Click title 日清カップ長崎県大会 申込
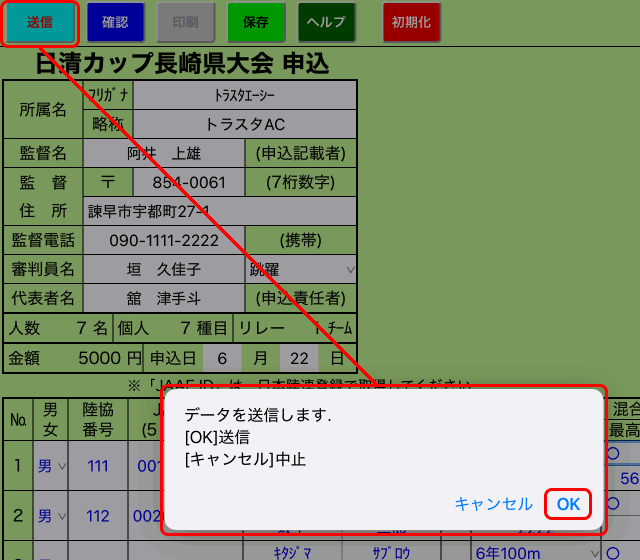This screenshot has height=560, width=640. point(182,64)
